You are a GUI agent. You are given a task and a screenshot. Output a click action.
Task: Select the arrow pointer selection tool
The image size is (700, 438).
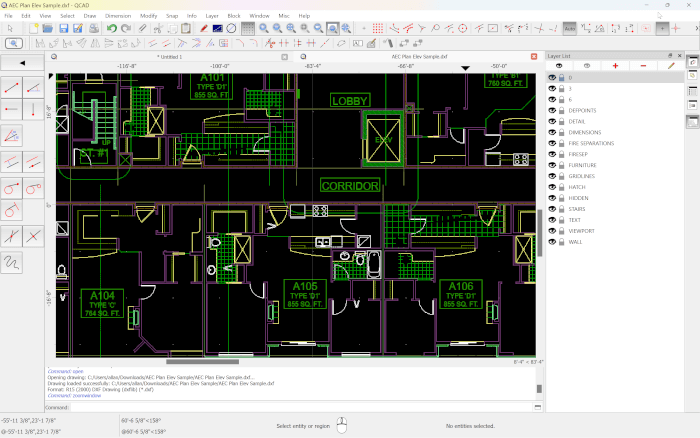[x=10, y=29]
